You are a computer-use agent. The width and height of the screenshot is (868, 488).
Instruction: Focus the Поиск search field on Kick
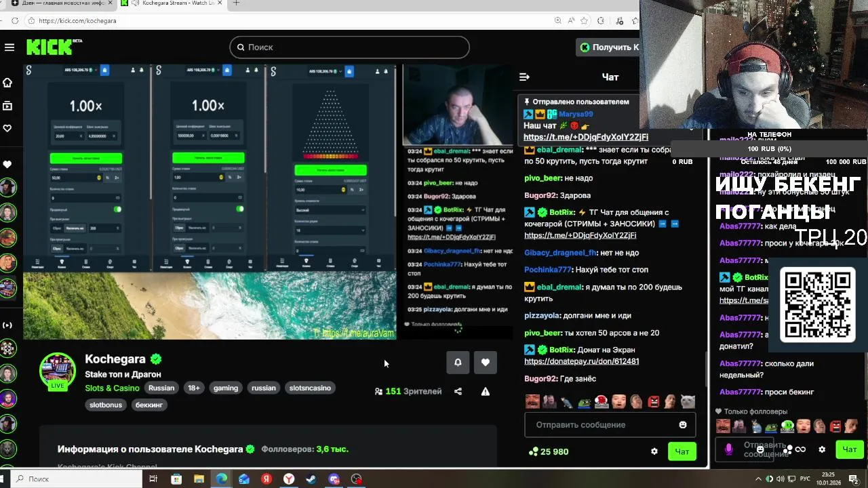click(349, 47)
